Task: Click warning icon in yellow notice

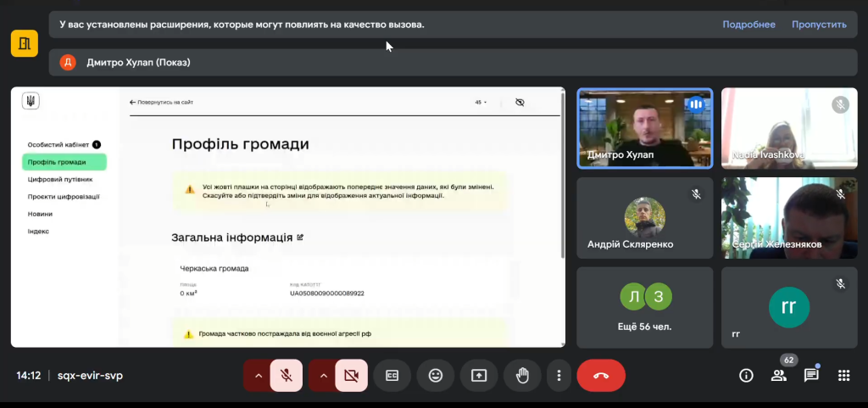Action: 190,189
